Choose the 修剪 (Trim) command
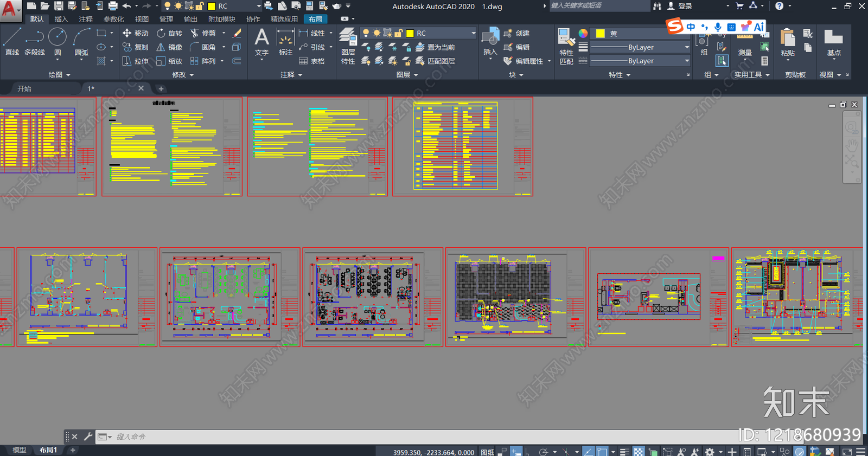868x456 pixels. 203,33
